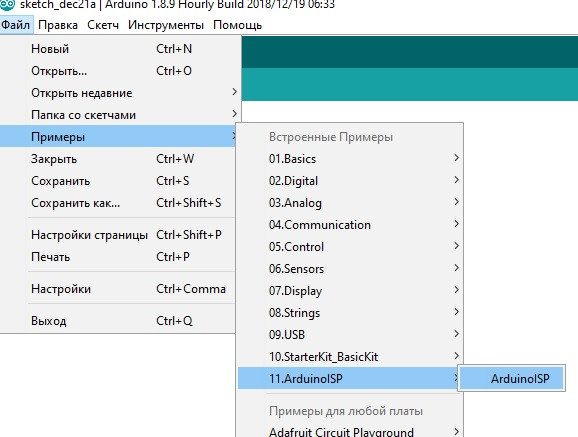Expand the Папка со скетчами submenu
Screen dimensions: 578x437
coord(117,115)
